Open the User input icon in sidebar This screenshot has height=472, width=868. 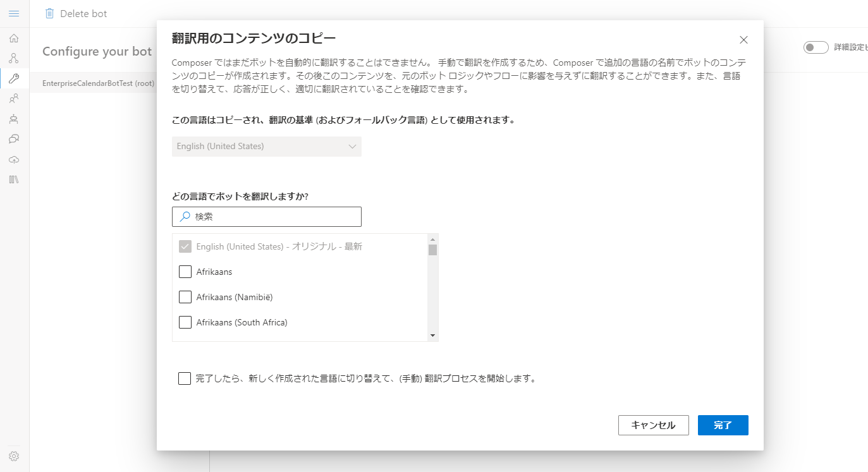tap(14, 99)
